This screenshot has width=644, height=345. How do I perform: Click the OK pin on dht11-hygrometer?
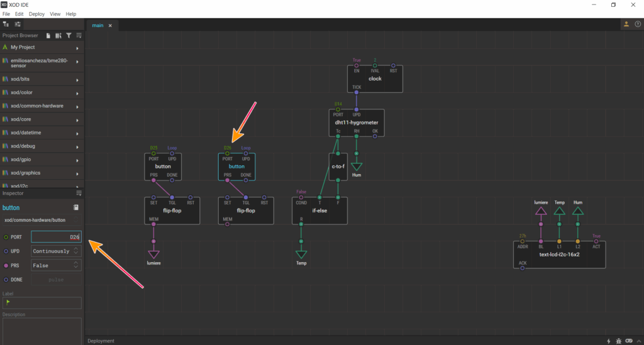point(375,136)
